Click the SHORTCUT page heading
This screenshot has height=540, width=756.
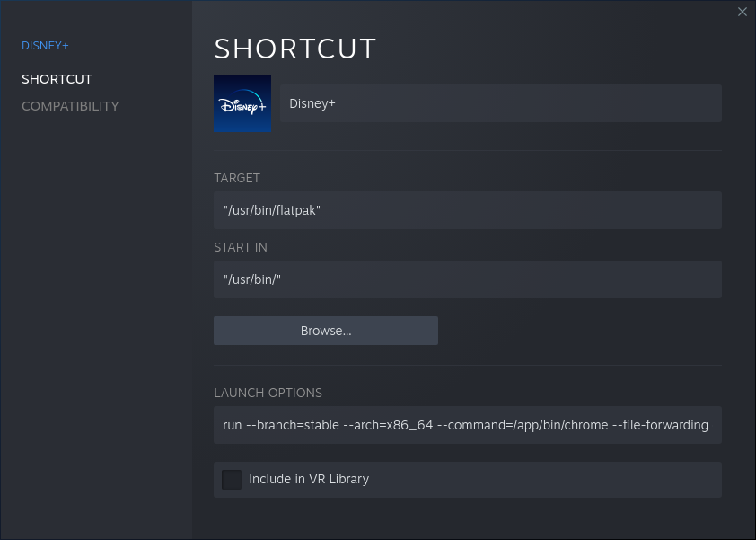295,49
